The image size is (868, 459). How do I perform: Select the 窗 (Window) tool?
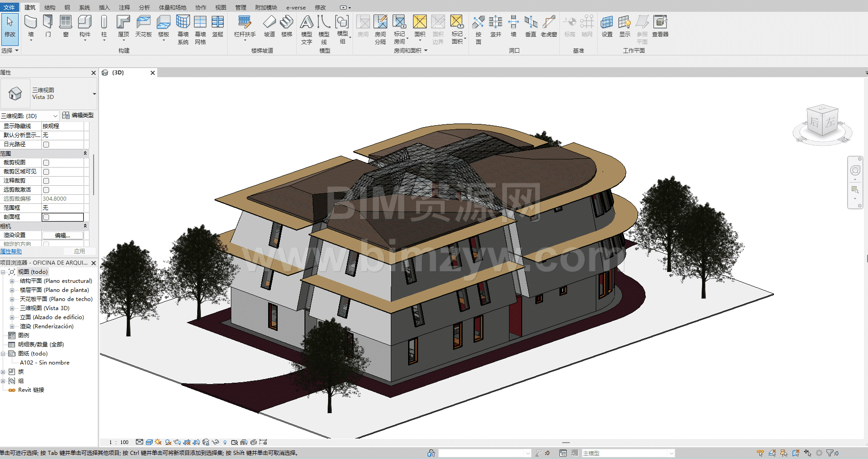[65, 26]
